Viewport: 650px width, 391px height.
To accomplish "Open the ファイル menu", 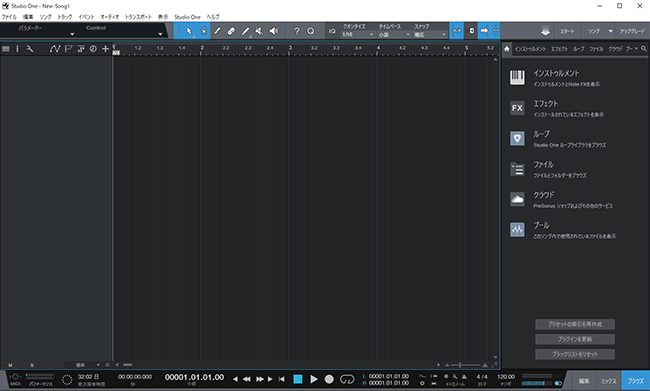I will pyautogui.click(x=9, y=17).
